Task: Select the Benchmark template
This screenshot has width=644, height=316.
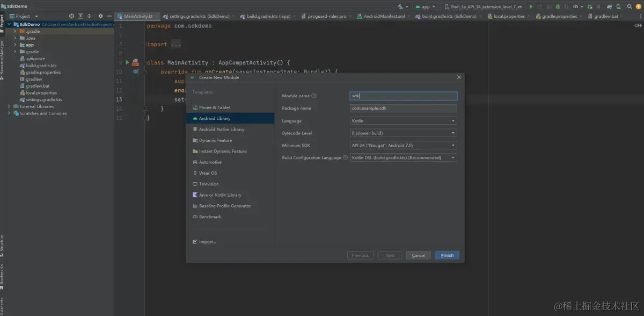Action: coord(230,217)
